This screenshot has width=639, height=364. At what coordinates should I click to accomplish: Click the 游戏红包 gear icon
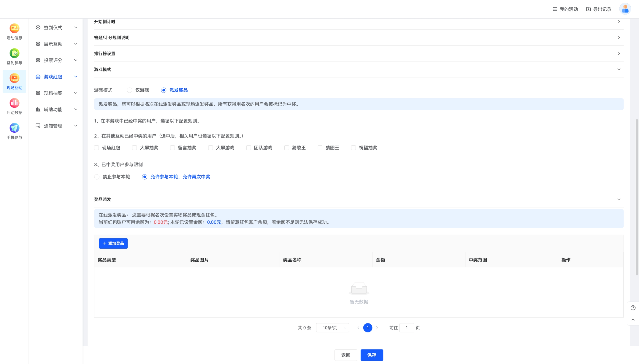pyautogui.click(x=38, y=77)
